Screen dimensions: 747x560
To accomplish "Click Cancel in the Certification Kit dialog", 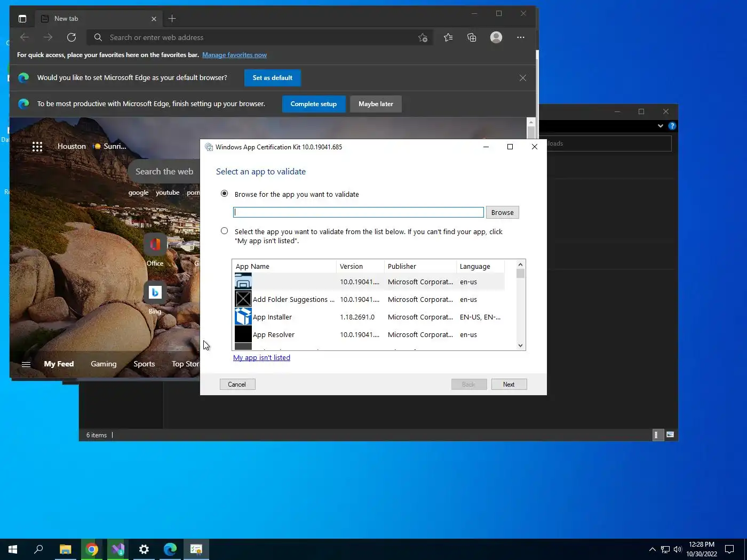I will coord(237,384).
